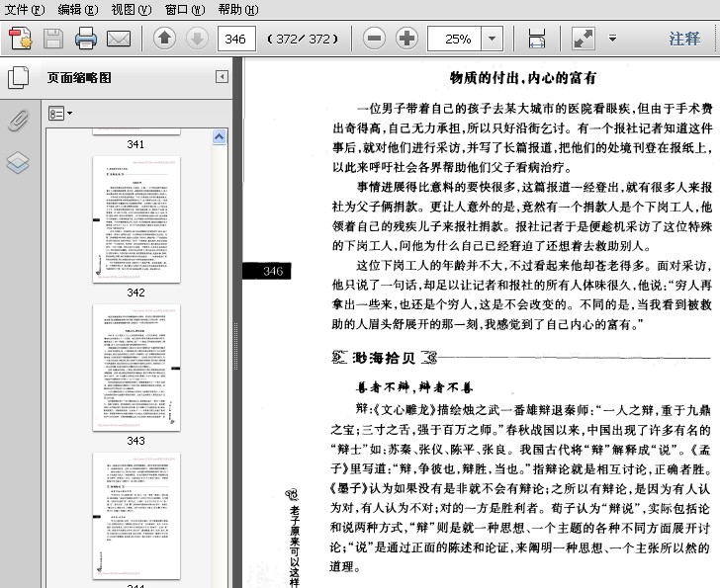
Task: Click the full screen expand icon
Action: point(584,39)
